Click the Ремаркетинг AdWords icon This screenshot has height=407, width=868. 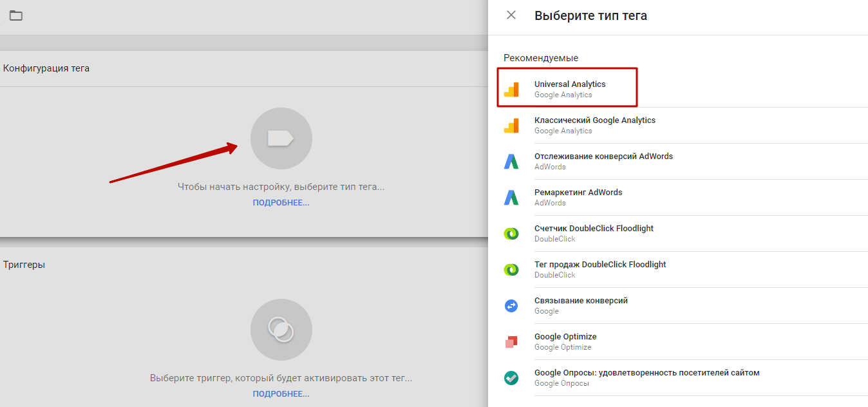coord(511,198)
